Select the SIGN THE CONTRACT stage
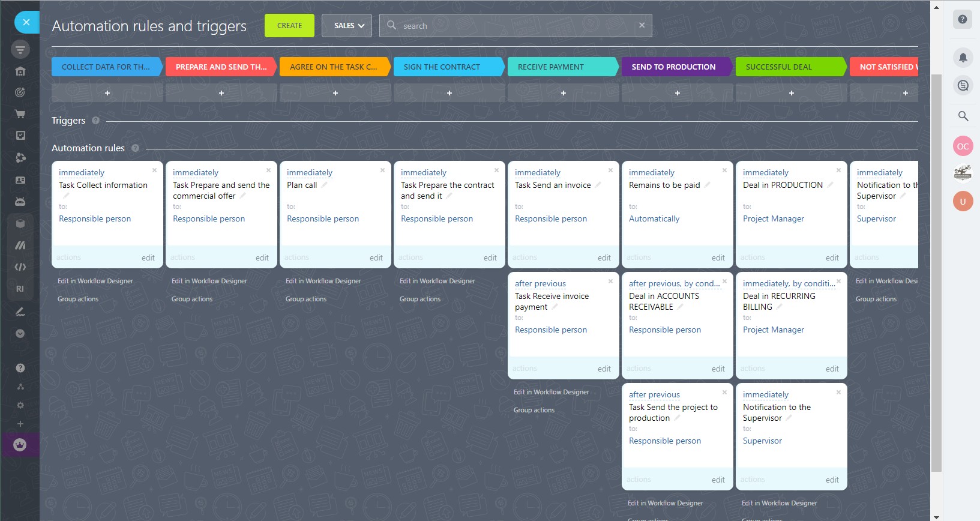This screenshot has width=980, height=521. 446,67
